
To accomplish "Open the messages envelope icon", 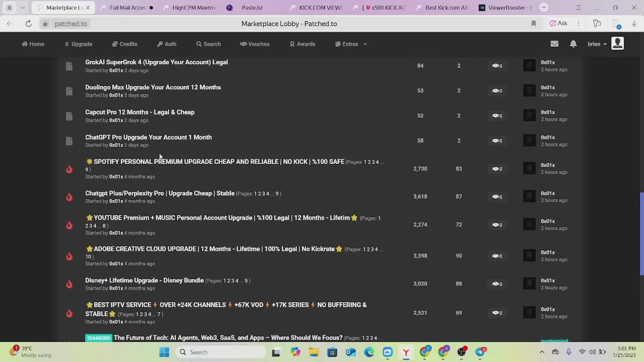I will [x=554, y=44].
